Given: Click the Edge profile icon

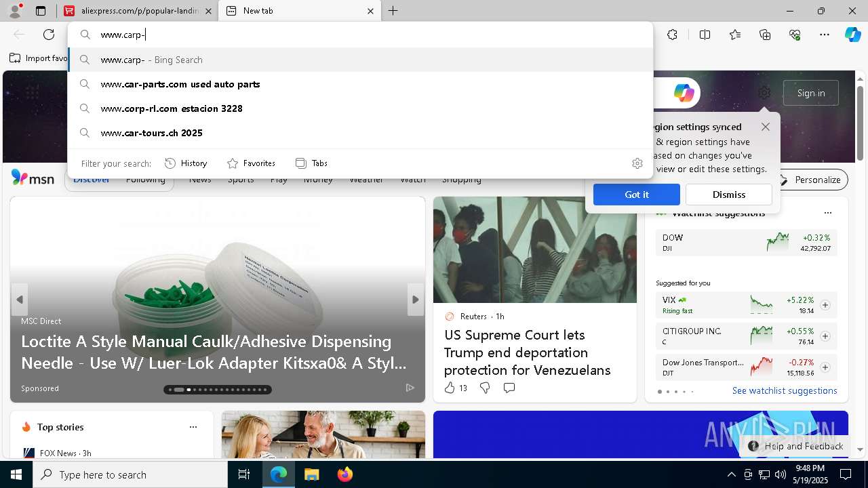Looking at the screenshot, I should 15,11.
